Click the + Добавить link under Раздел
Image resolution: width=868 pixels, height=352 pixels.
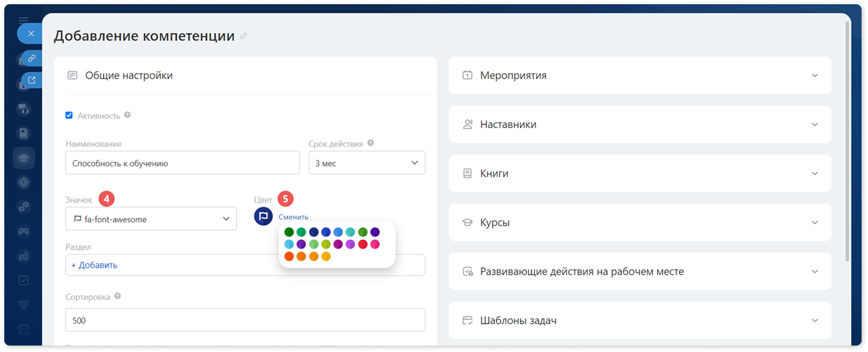94,265
